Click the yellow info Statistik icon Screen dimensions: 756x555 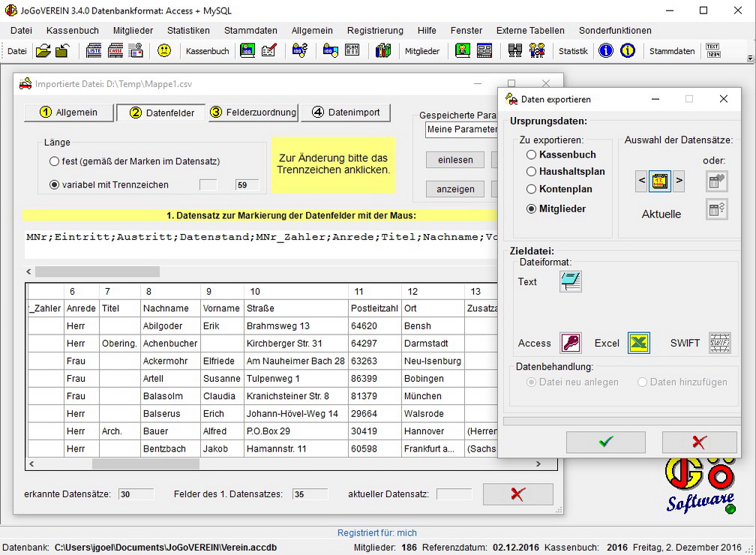[627, 51]
